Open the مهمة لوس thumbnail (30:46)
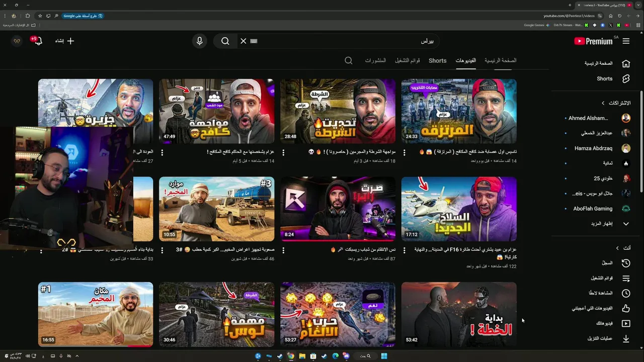644x362 pixels. tap(216, 314)
